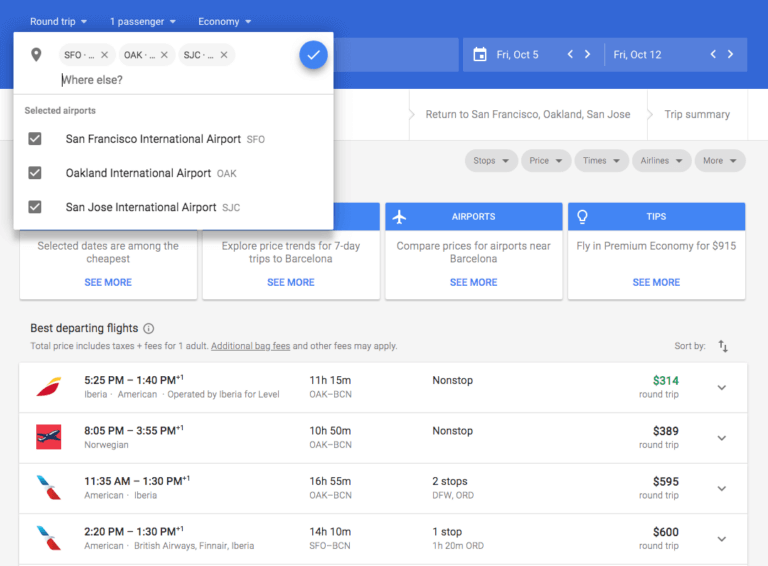This screenshot has width=768, height=566.
Task: Open the AIRPORTS card header
Action: 474,216
